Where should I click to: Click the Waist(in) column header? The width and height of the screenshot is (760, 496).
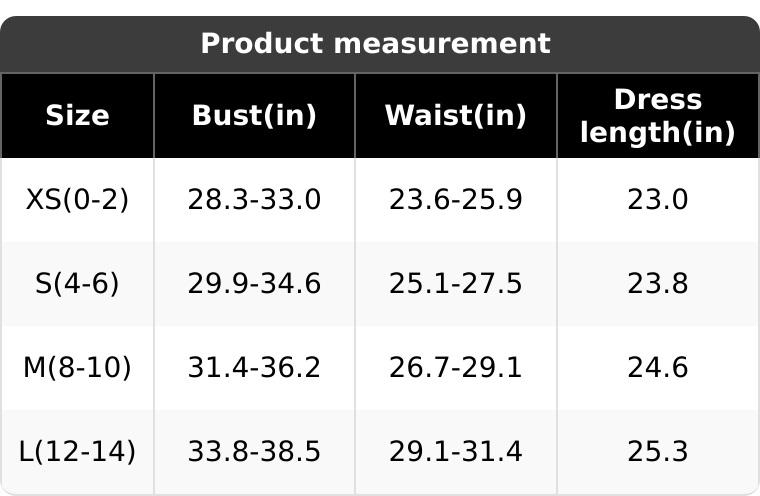(x=455, y=116)
